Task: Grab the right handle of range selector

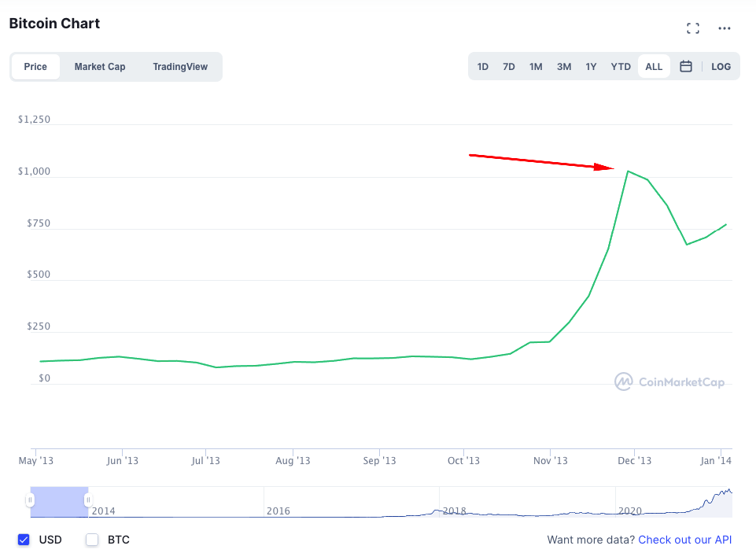Action: tap(88, 500)
